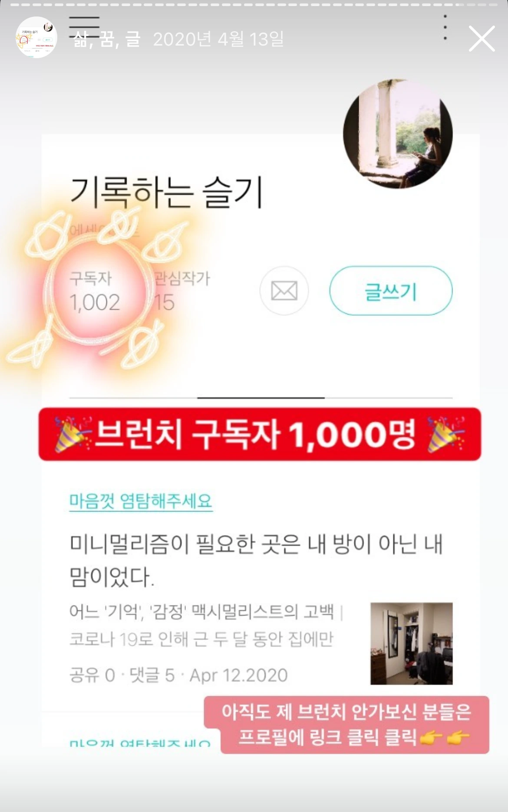
Task: Open the 마음껏 염탐해주세요 magazine link
Action: coord(141,501)
